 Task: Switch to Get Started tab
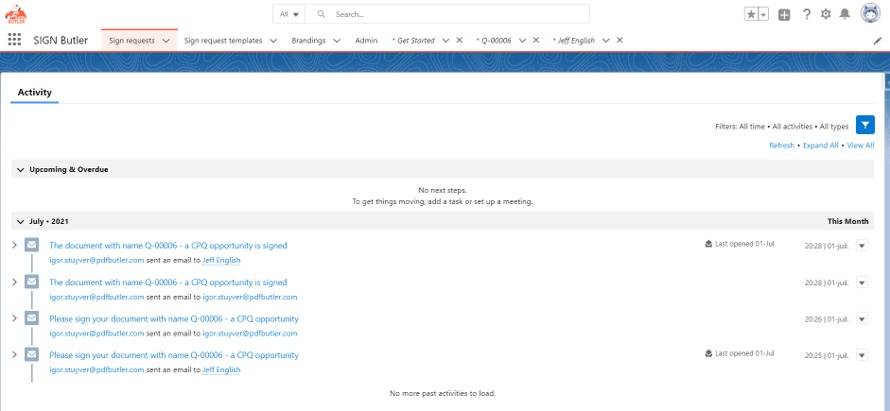click(x=415, y=40)
